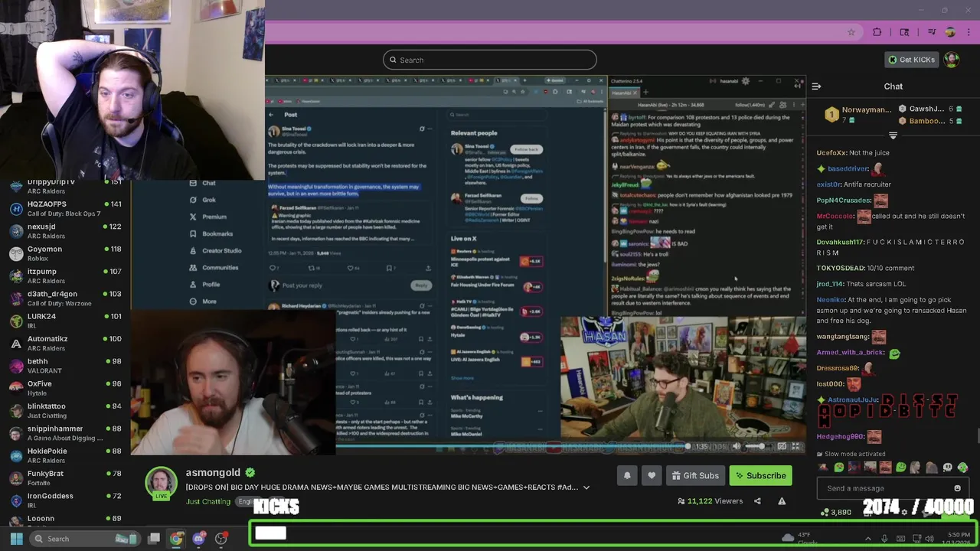
Task: Open HQZAOFPS channel in sidebar
Action: coord(65,209)
